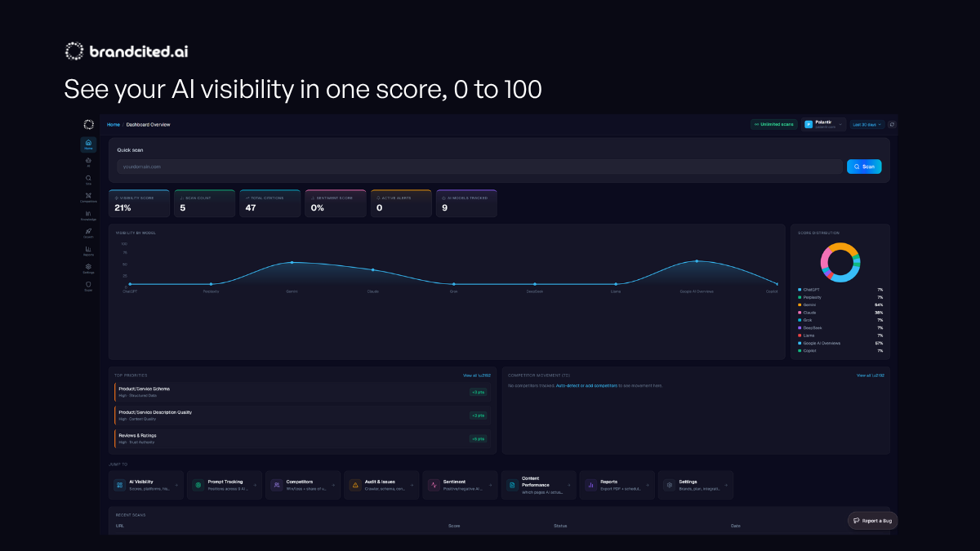Click the Gemini color swatch in legend
Screen dimensions: 980x551
800,304
